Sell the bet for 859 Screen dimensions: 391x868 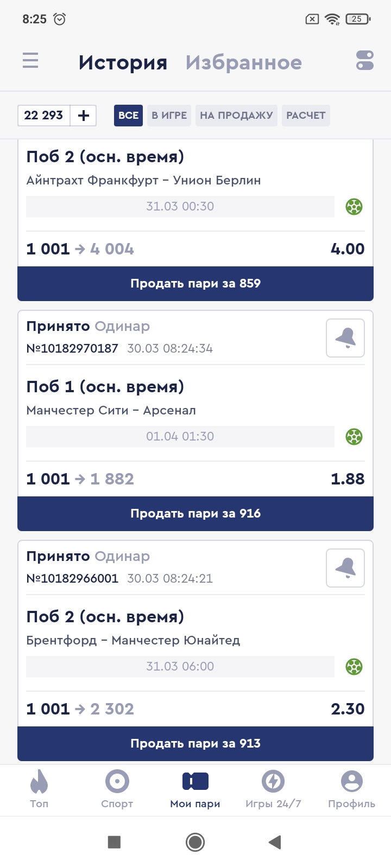pos(195,283)
